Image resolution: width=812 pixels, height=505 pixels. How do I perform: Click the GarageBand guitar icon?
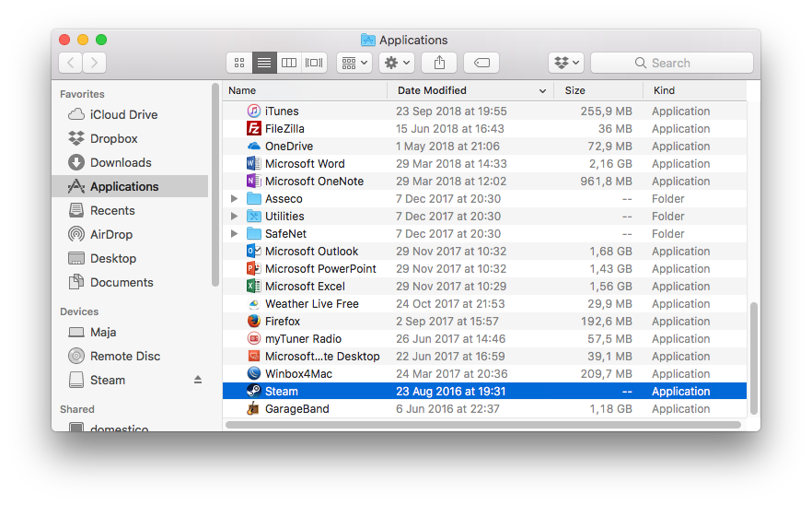point(254,409)
